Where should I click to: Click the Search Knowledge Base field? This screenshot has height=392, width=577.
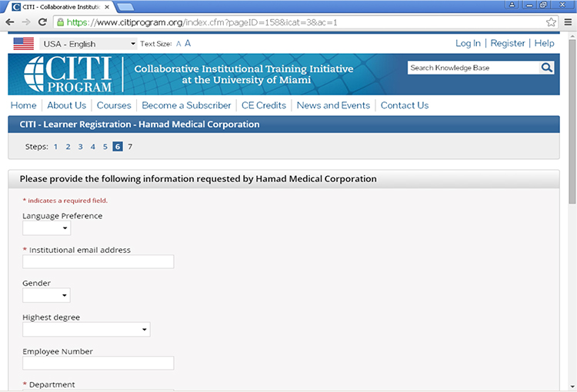click(x=474, y=68)
